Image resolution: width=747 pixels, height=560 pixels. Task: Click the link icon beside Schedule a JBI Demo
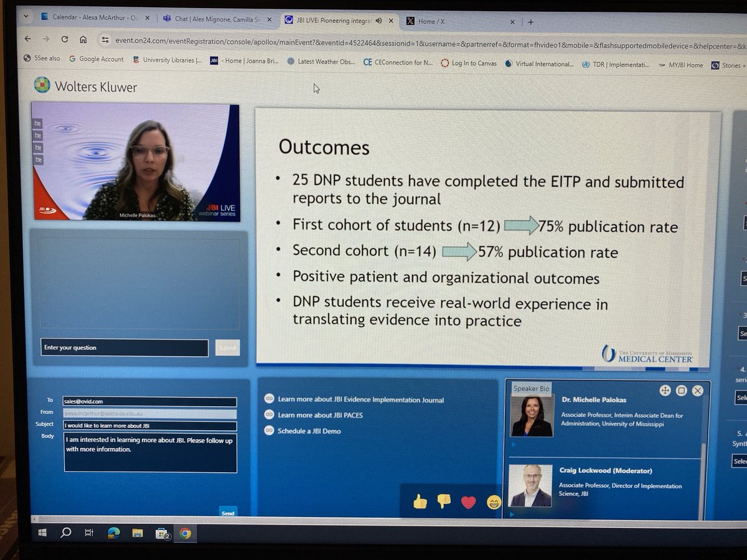click(x=270, y=431)
